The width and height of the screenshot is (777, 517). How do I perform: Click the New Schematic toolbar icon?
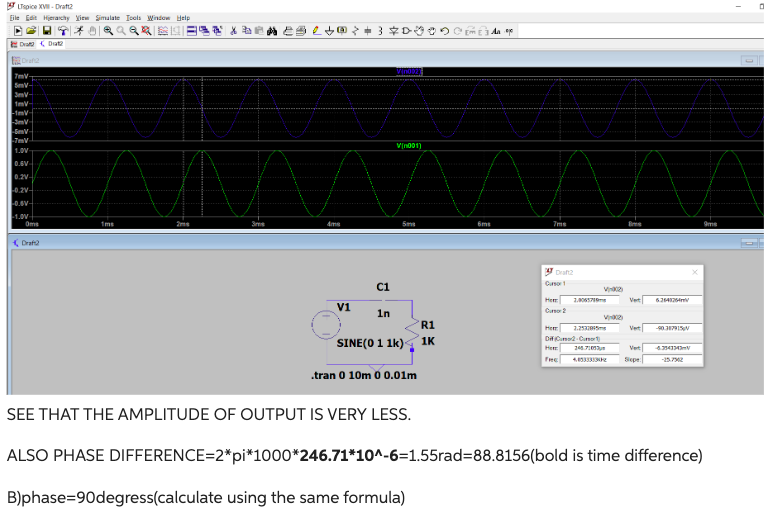click(17, 31)
